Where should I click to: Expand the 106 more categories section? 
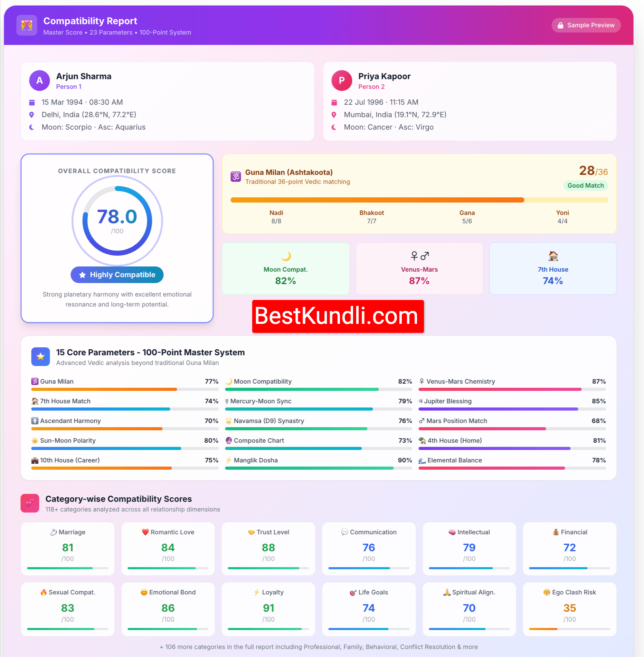[x=319, y=647]
